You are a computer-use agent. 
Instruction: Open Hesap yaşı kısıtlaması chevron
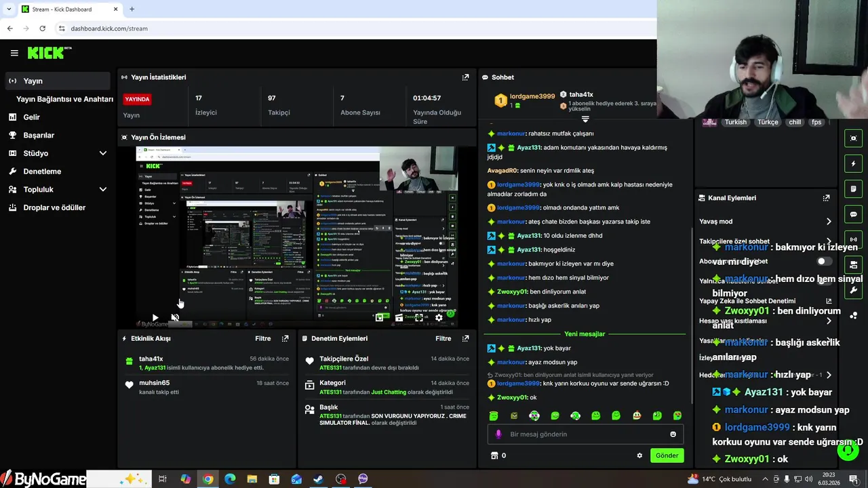828,321
